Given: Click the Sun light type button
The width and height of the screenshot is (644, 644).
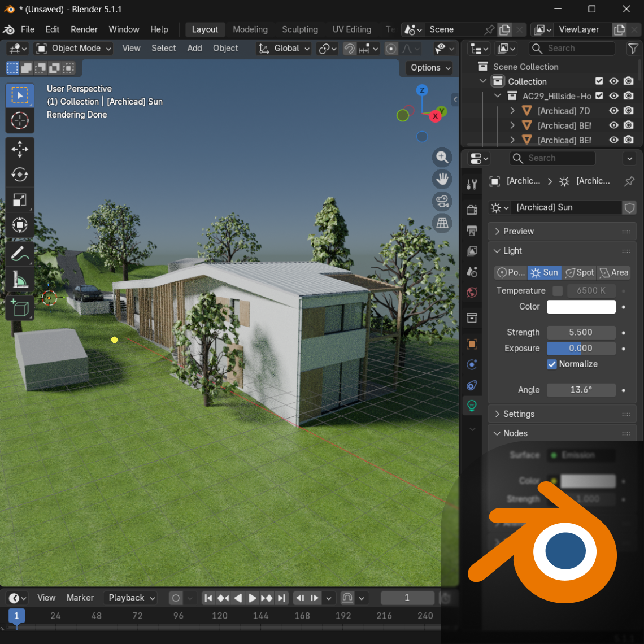Looking at the screenshot, I should pyautogui.click(x=544, y=273).
